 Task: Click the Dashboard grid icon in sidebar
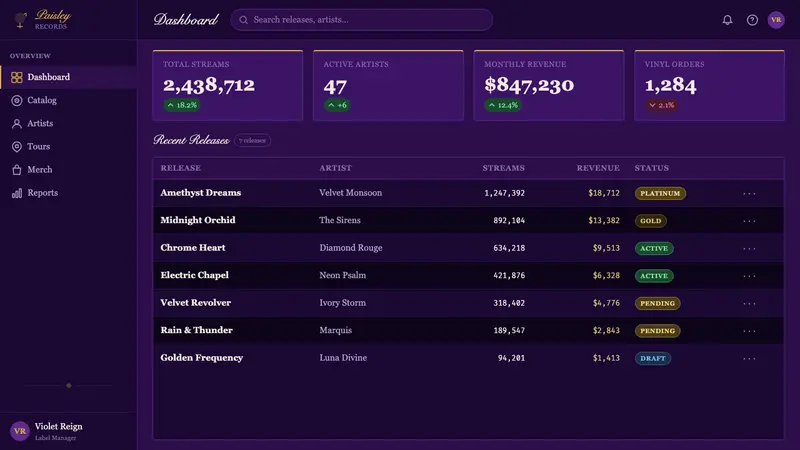point(17,77)
